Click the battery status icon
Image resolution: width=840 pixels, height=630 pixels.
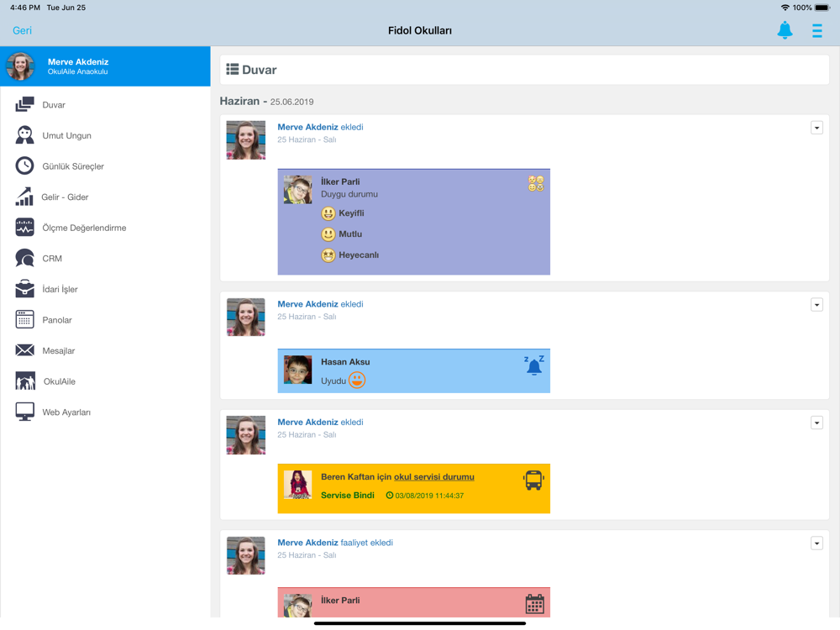[823, 8]
